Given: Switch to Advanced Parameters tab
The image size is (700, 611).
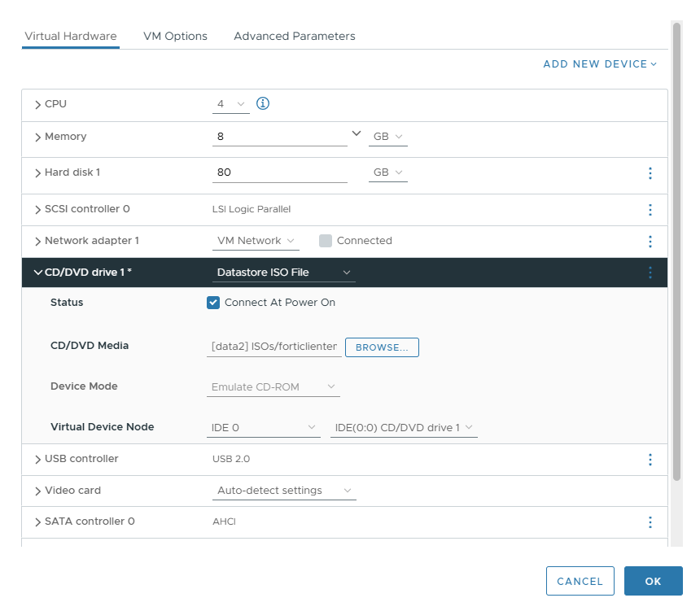Looking at the screenshot, I should click(x=294, y=37).
